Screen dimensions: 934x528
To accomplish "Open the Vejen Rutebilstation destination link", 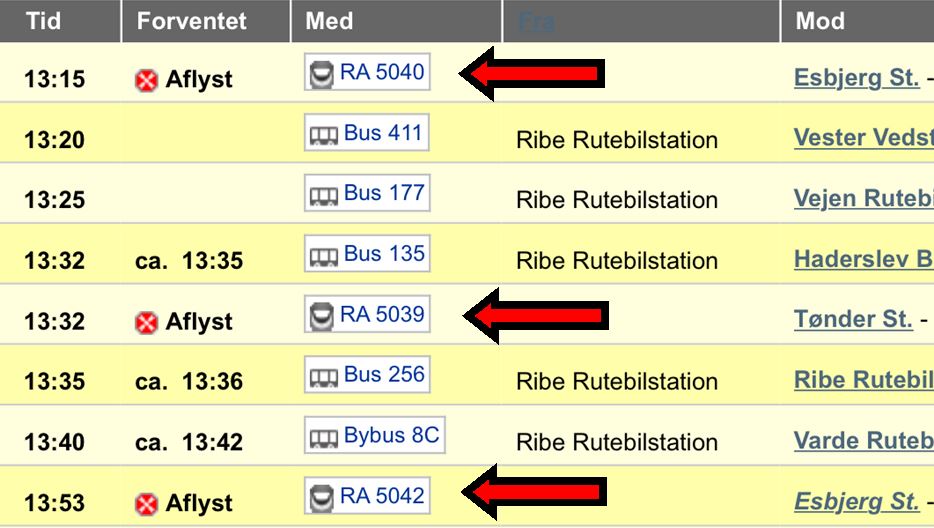I will click(x=863, y=198).
